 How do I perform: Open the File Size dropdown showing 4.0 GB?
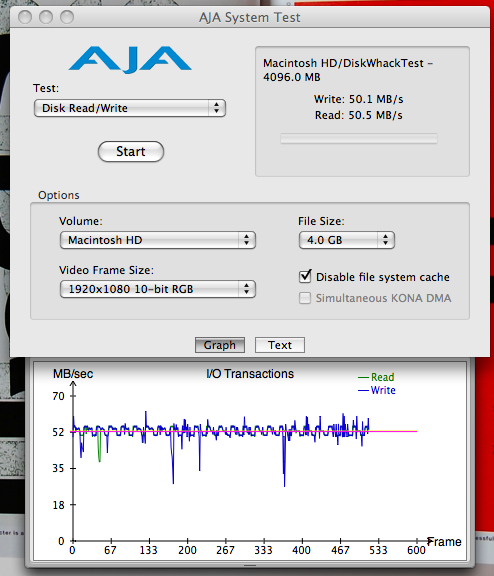coord(347,240)
